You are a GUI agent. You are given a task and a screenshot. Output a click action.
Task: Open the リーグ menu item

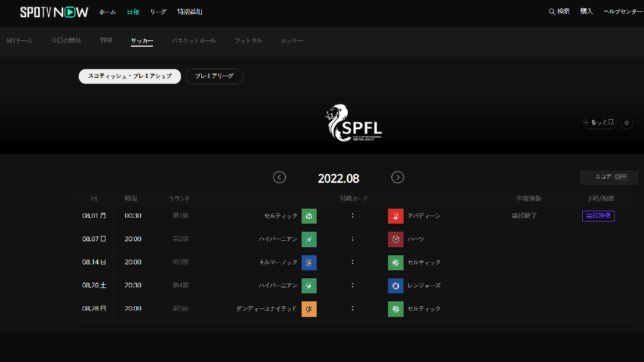[x=158, y=12]
